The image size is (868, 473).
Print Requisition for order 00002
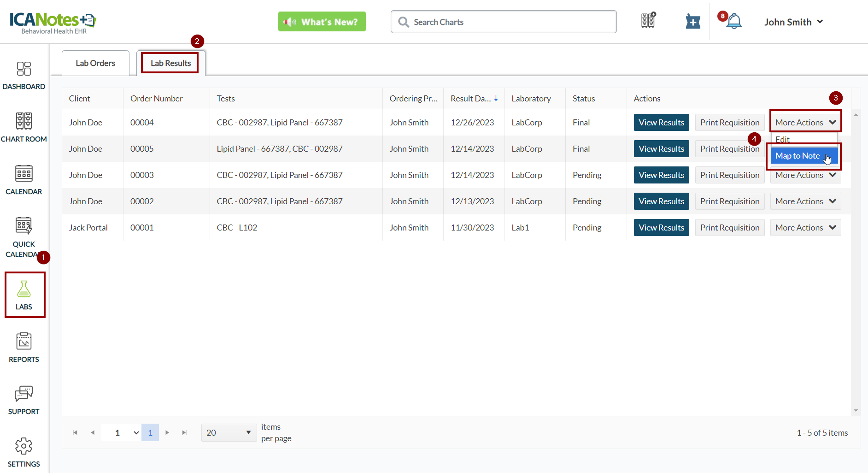pyautogui.click(x=729, y=201)
